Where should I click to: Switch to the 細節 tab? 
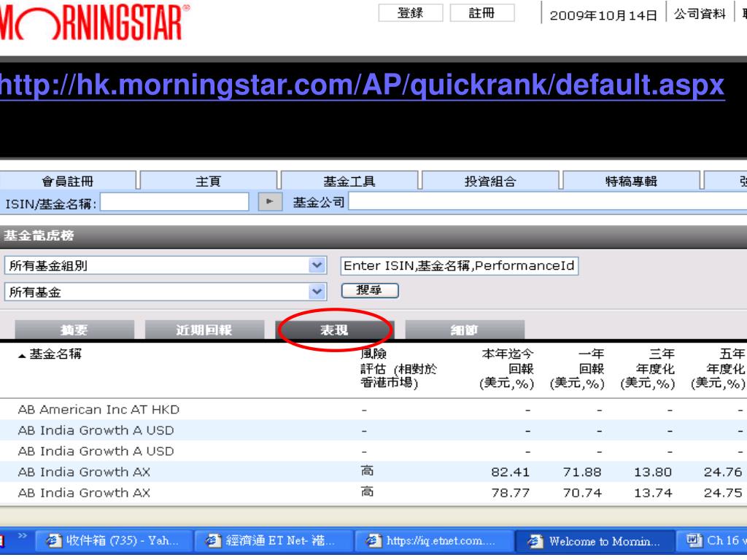(465, 330)
